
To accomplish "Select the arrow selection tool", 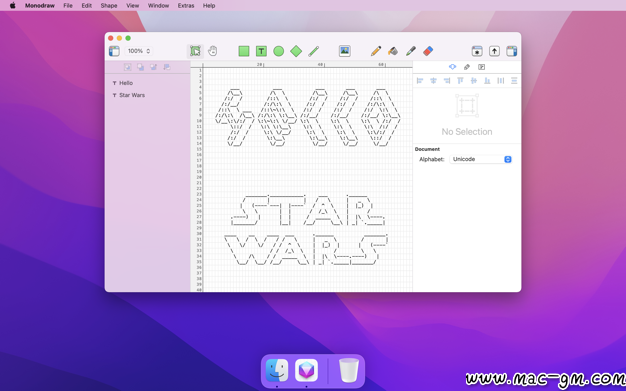I will (195, 51).
